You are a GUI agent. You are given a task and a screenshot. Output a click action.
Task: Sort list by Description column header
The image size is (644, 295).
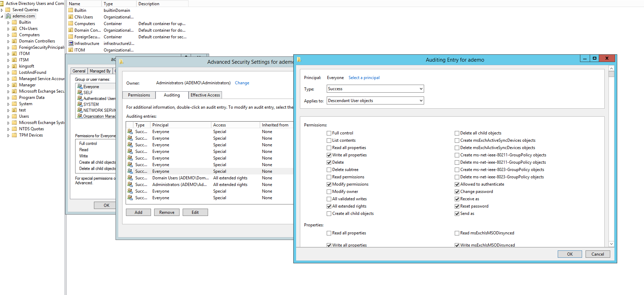coord(162,4)
